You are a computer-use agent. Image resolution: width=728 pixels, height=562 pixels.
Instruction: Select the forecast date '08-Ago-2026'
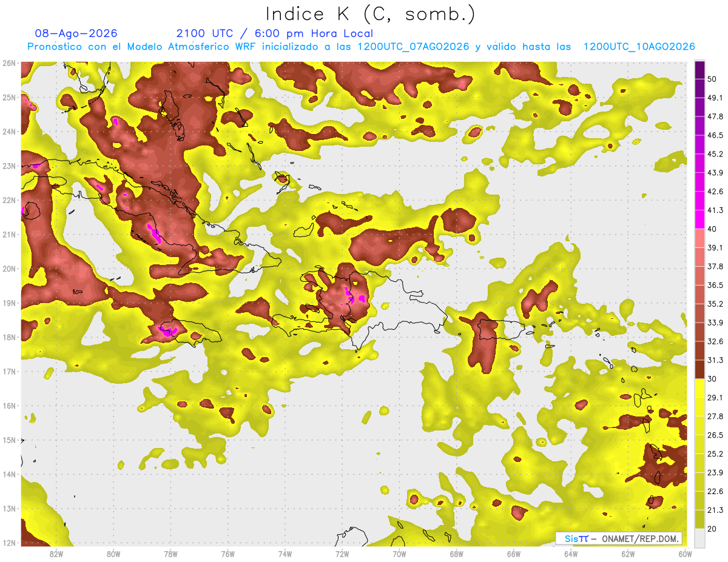click(x=76, y=33)
